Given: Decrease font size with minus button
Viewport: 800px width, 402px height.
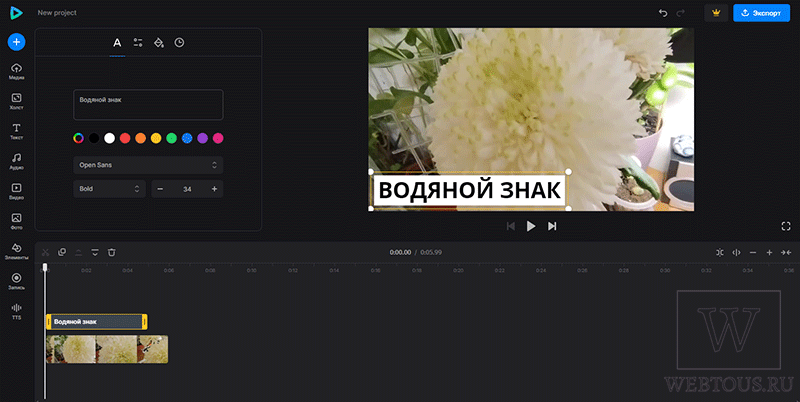Looking at the screenshot, I should tap(160, 189).
